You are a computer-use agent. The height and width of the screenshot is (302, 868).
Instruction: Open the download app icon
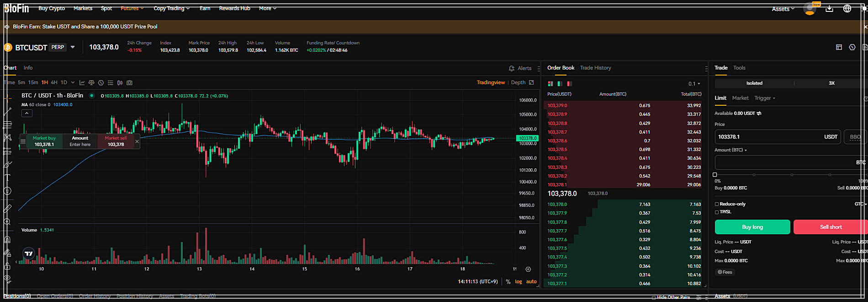829,9
